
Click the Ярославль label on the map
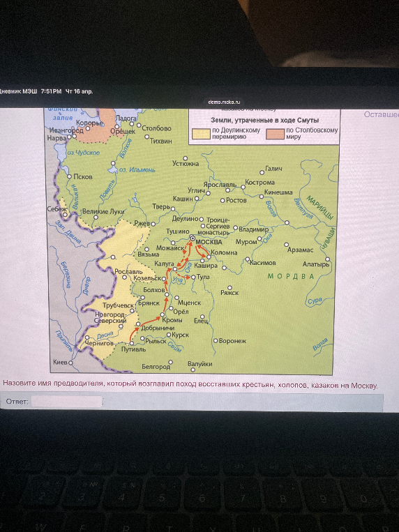tap(219, 185)
